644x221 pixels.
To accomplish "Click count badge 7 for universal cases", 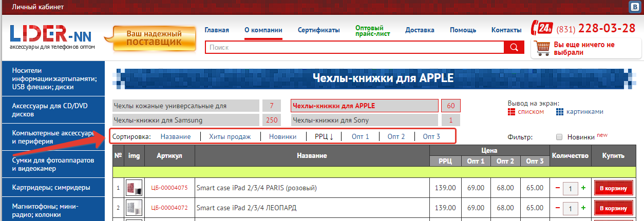I will (x=272, y=106).
